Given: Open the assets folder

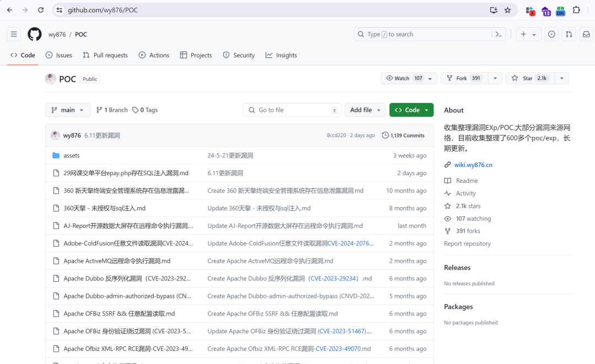Looking at the screenshot, I should click(x=72, y=155).
